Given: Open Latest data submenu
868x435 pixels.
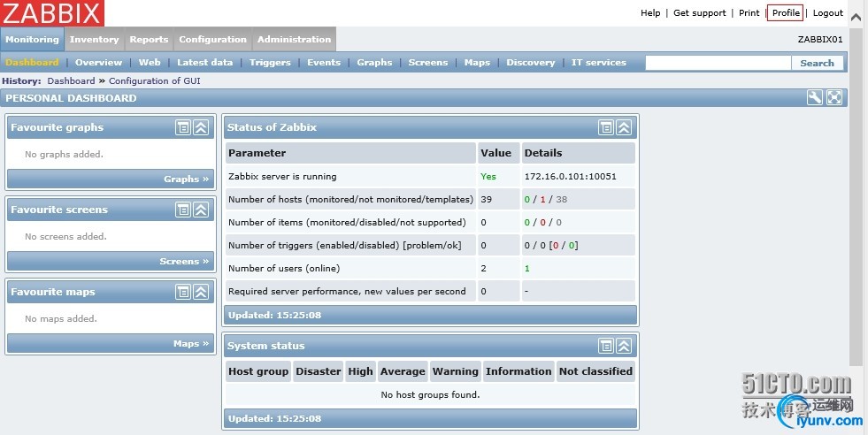Looking at the screenshot, I should [204, 63].
